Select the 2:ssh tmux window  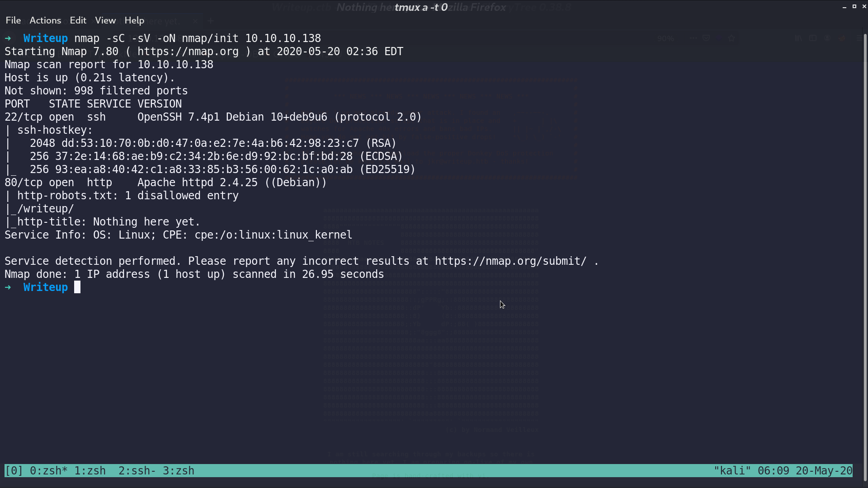tap(137, 471)
